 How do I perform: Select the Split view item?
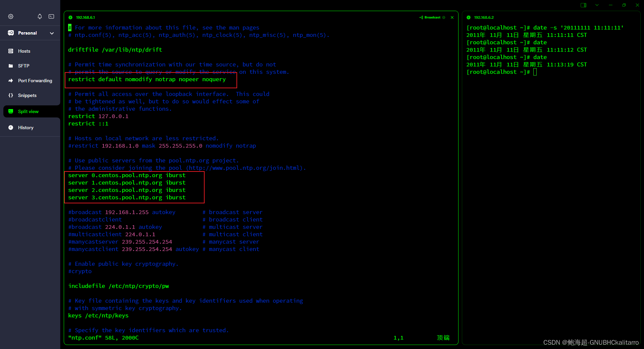coord(32,111)
